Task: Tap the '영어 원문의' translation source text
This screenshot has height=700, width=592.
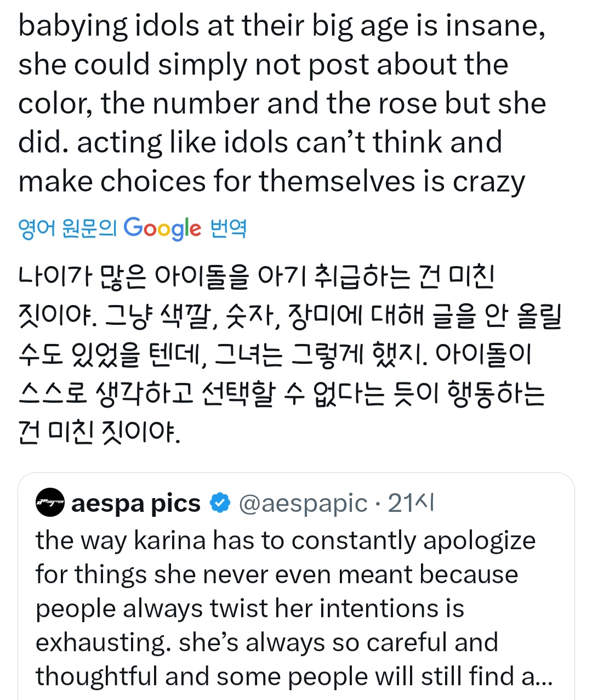Action: 67,228
